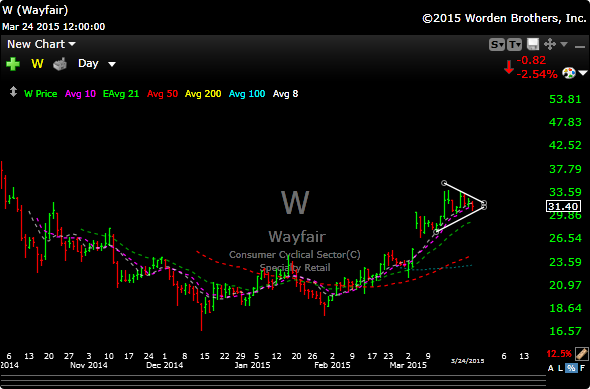The image size is (590, 389).
Task: Select the Avg 50 legend label
Action: coord(162,94)
